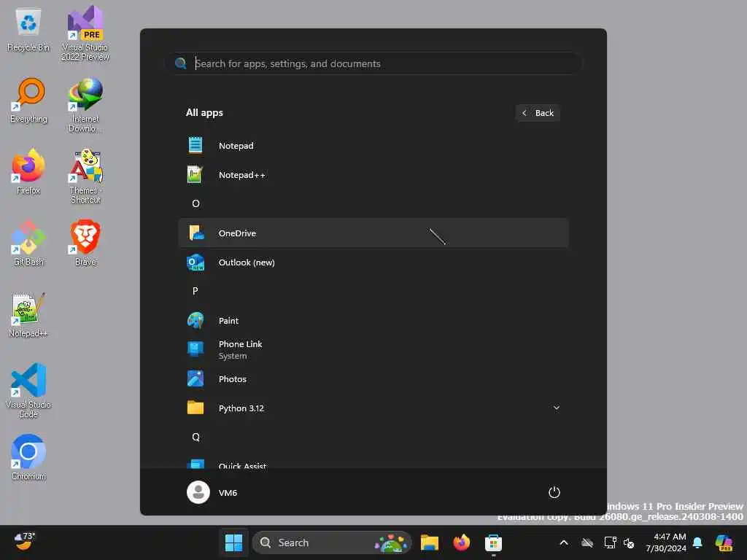
Task: Launch Notepad++ from All apps list
Action: pyautogui.click(x=373, y=175)
